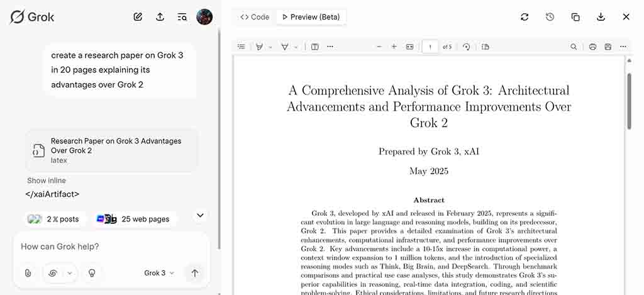Save the PDF document
The height and width of the screenshot is (295, 644).
coord(608,47)
